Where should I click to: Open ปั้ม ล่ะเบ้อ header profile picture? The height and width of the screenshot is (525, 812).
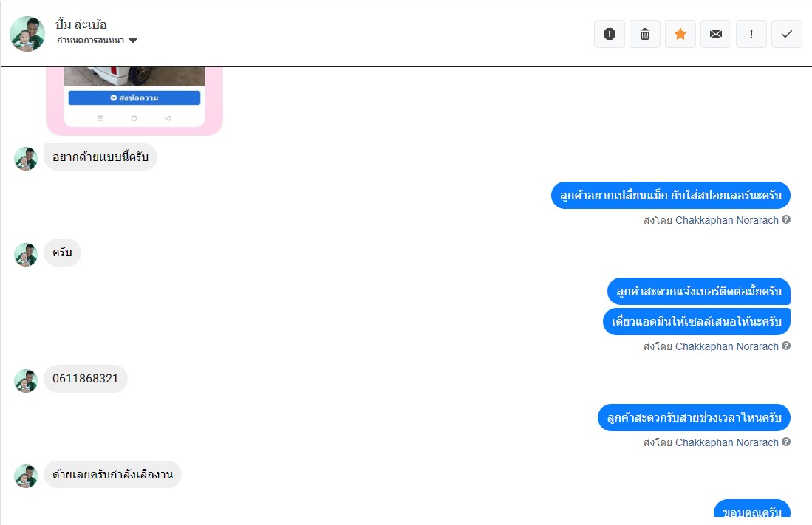click(x=27, y=34)
